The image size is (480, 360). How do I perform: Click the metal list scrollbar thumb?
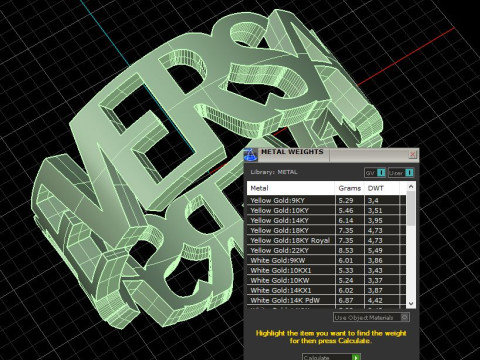pyautogui.click(x=411, y=208)
